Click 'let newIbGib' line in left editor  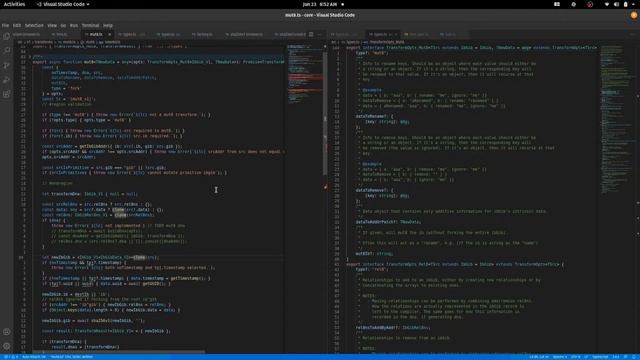pos(100,258)
